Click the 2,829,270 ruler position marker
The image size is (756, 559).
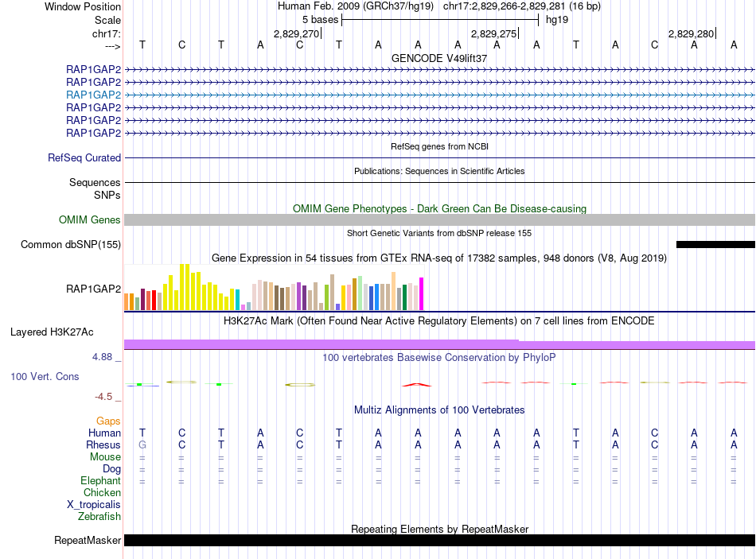[x=297, y=33]
